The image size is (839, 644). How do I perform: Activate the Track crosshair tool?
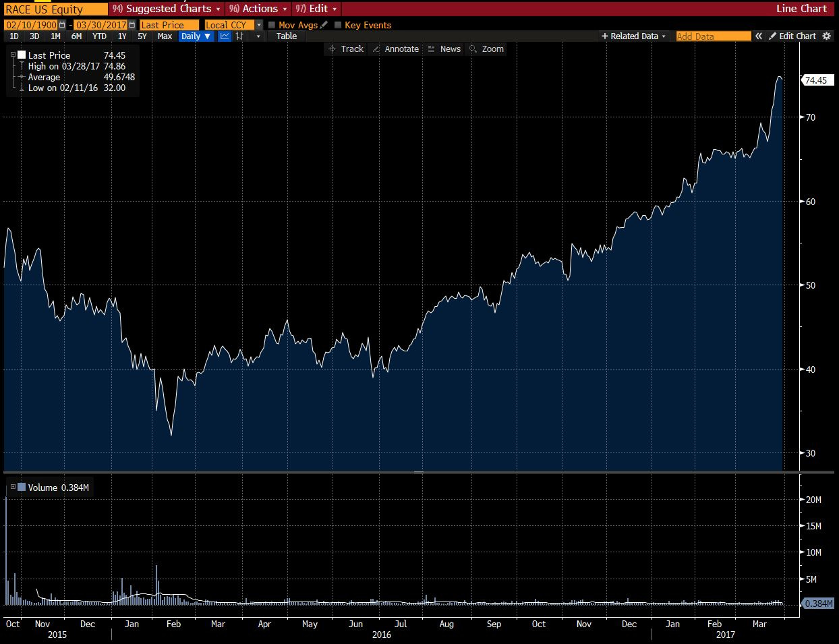345,49
